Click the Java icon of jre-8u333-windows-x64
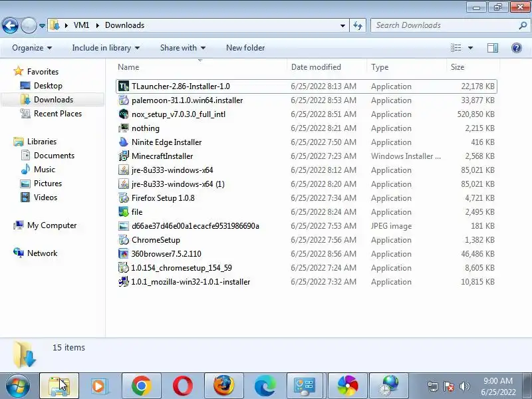This screenshot has height=399, width=532. coord(124,170)
